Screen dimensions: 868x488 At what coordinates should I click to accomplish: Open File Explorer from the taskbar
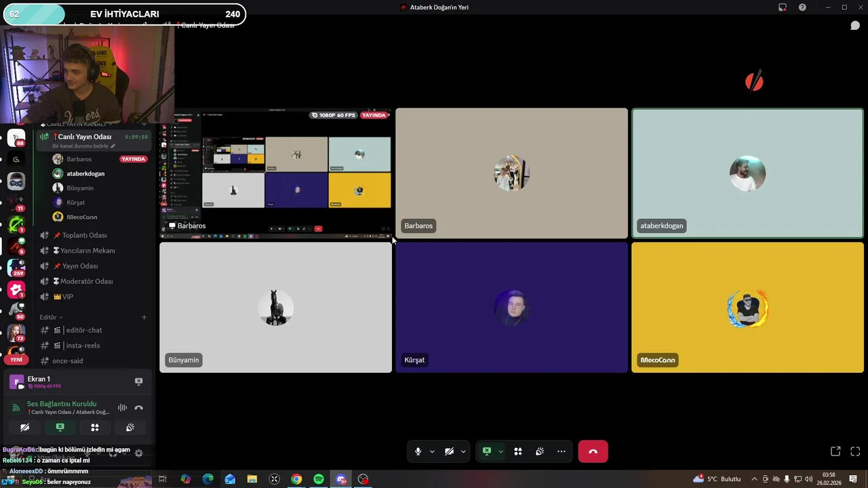252,479
